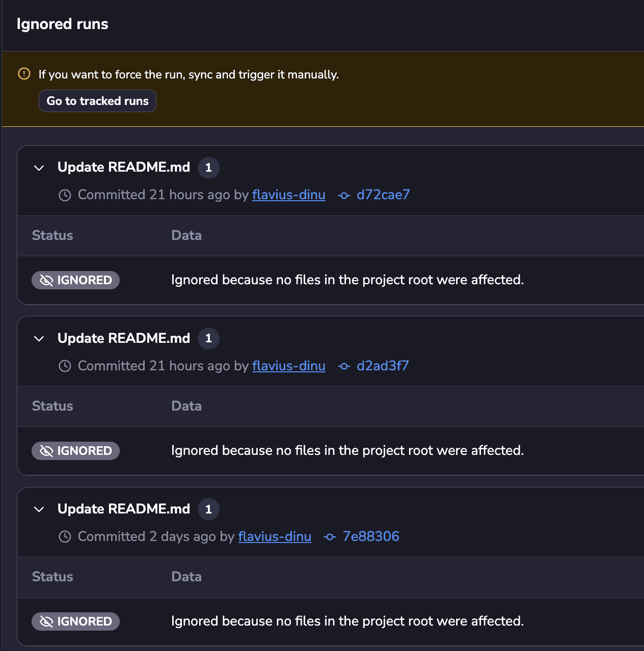Collapse the d72cae7 Update README.md run
The width and height of the screenshot is (644, 651).
pos(39,168)
